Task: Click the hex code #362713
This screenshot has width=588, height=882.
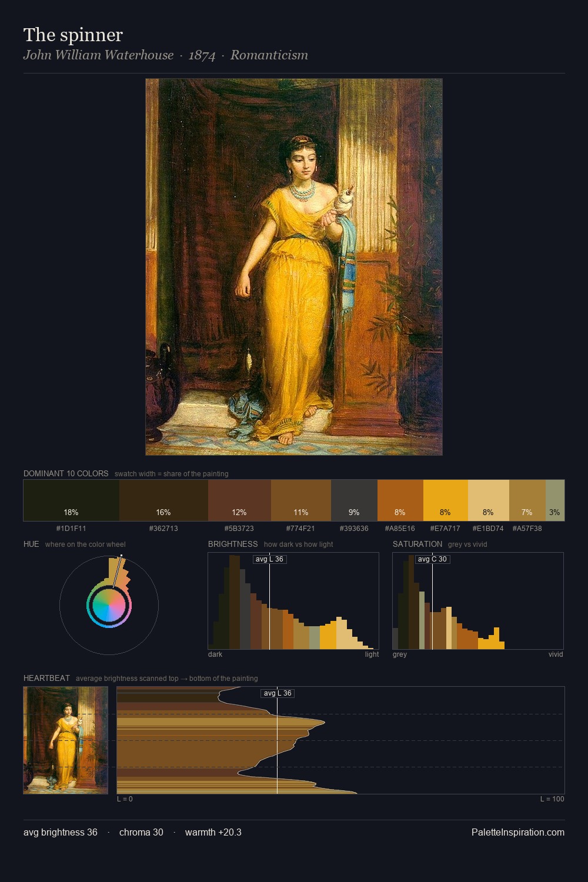Action: (163, 529)
